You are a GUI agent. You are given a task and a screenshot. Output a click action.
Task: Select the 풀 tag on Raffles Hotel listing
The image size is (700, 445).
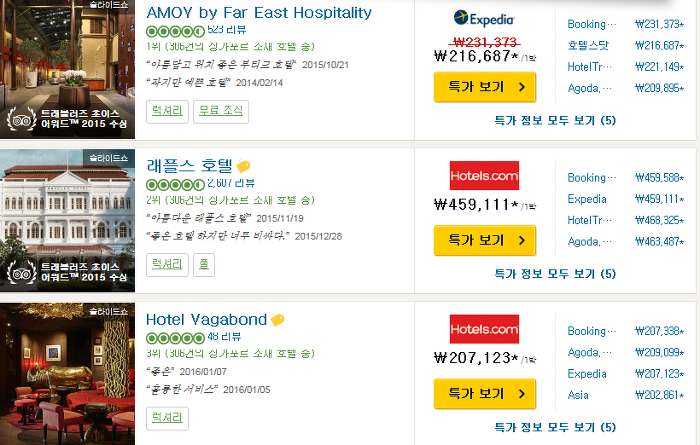(204, 265)
